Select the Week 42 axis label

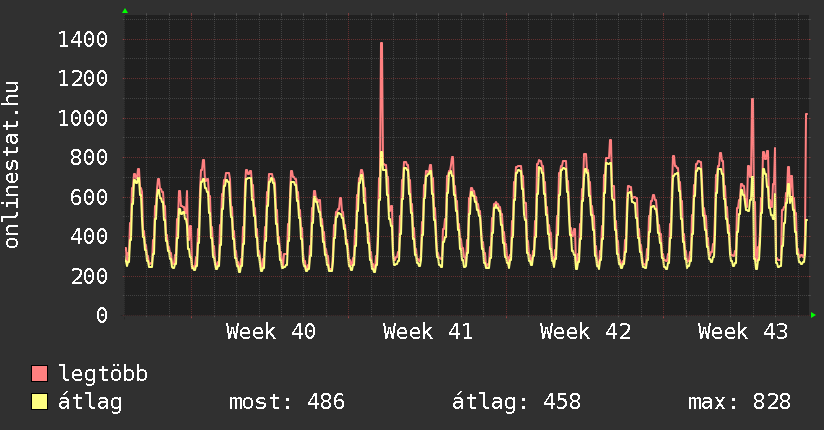[x=585, y=332]
